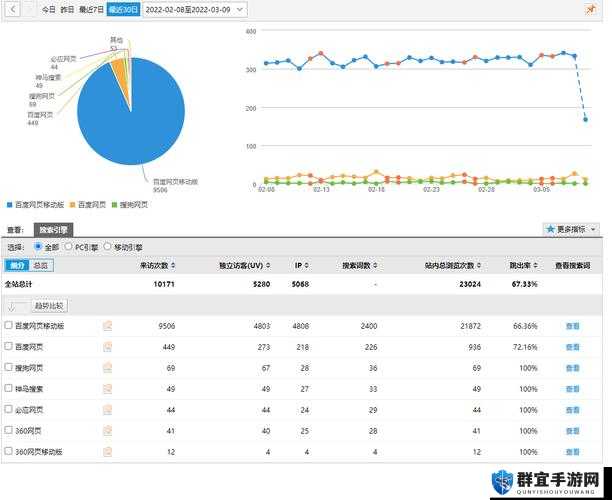The height and width of the screenshot is (500, 612).
Task: Toggle blue 百度网页移动版 legend swatch
Action: [x=10, y=205]
